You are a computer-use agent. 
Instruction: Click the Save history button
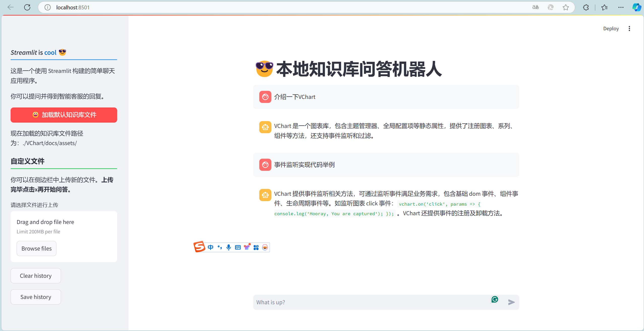(36, 297)
